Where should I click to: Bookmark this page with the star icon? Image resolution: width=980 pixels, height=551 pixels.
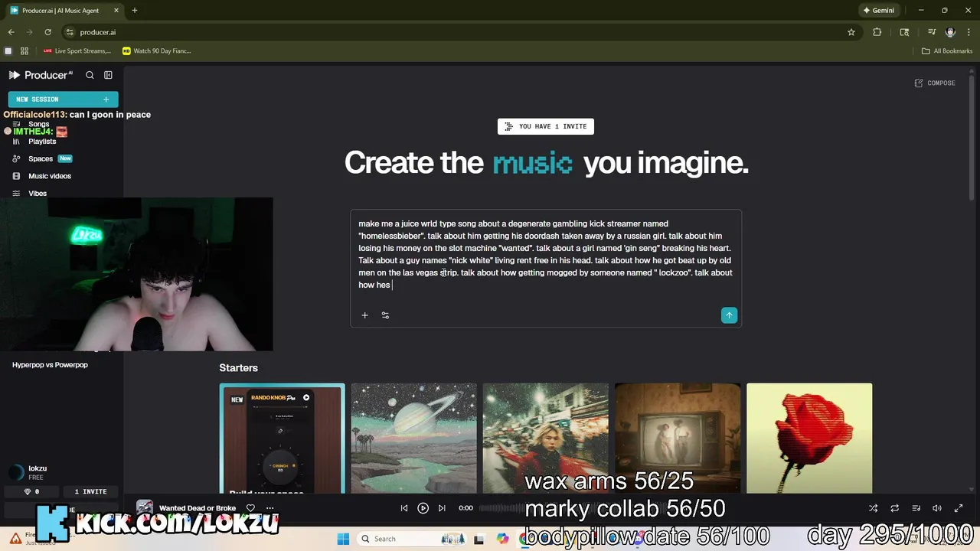click(x=851, y=32)
